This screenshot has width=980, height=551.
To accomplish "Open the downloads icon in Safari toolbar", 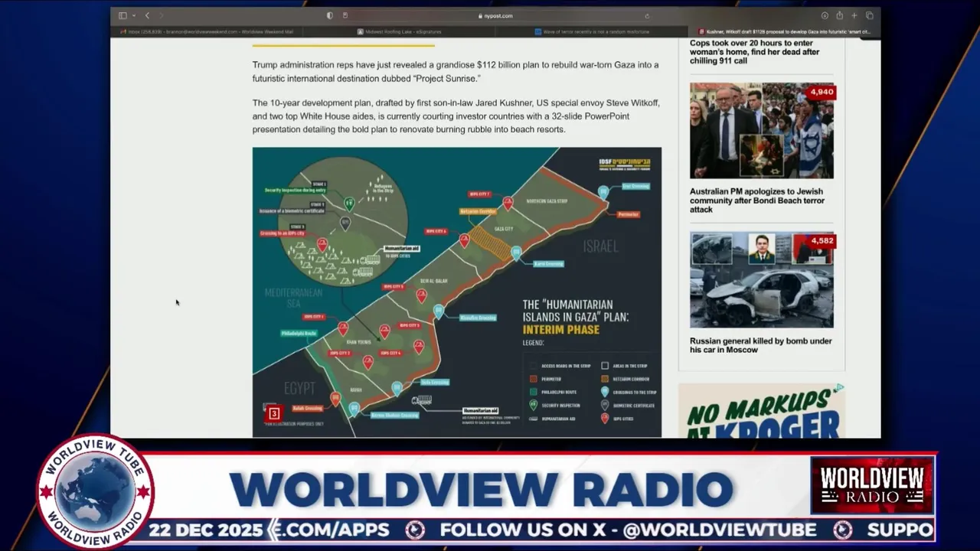I will (825, 15).
